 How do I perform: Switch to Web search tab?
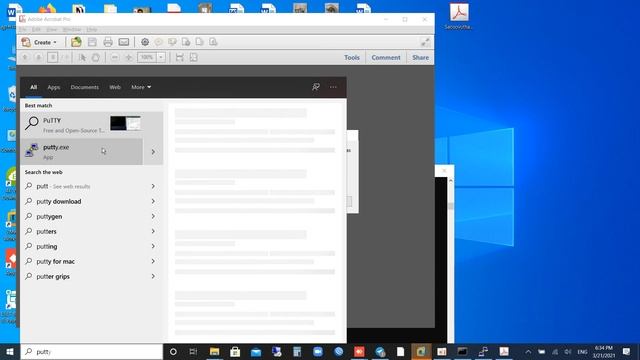pos(115,87)
